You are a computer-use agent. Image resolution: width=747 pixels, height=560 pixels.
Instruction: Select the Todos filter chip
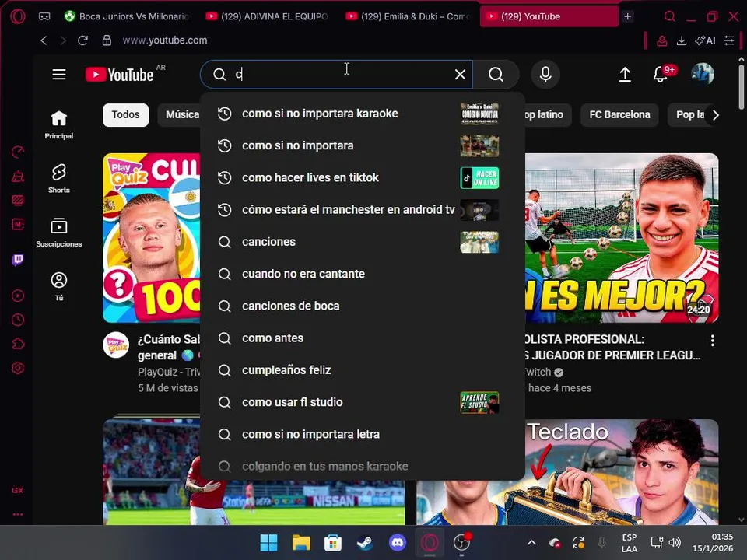click(126, 115)
